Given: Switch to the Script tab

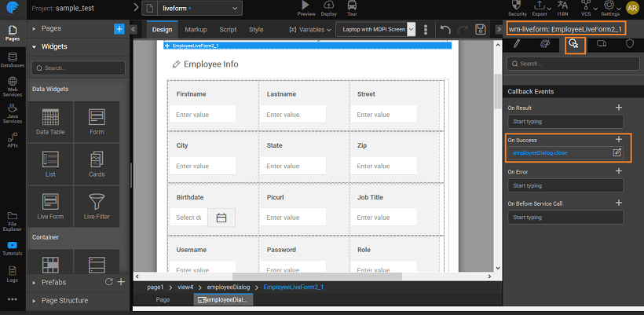Looking at the screenshot, I should (228, 30).
